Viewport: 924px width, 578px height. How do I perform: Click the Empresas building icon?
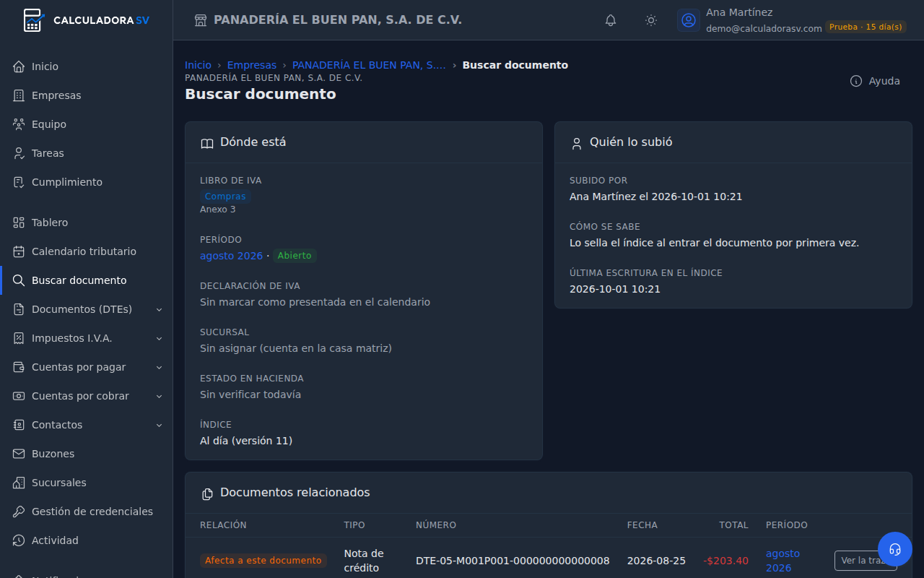[x=19, y=95]
